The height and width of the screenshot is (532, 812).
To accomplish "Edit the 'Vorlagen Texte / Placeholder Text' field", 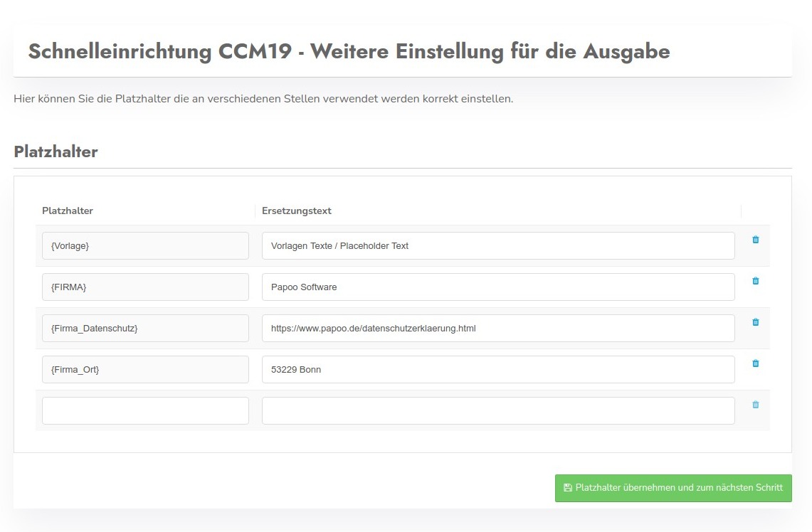I will tap(497, 246).
